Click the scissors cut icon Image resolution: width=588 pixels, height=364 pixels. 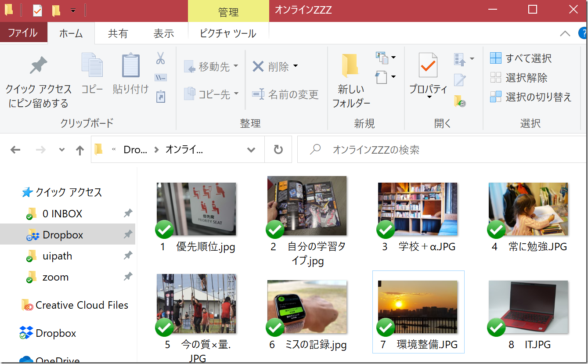[x=161, y=58]
